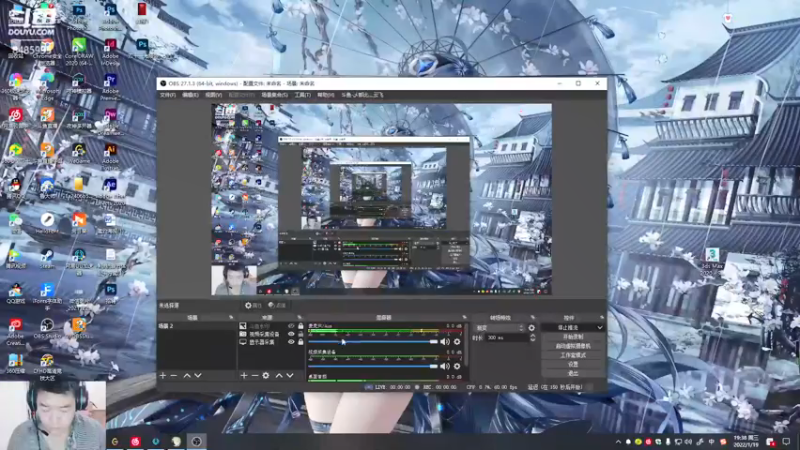The width and height of the screenshot is (800, 450).
Task: Move the scene up with the scenes panel up arrow
Action: click(x=187, y=376)
